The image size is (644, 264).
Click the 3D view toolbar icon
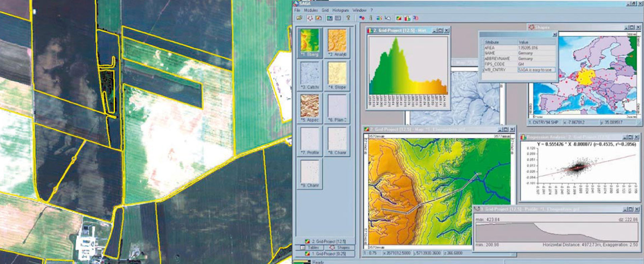(416, 18)
